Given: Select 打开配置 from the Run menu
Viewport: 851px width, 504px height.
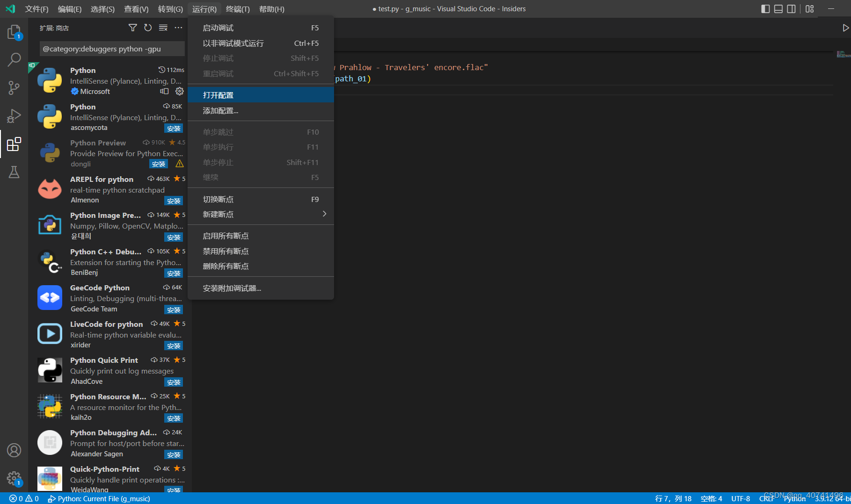Looking at the screenshot, I should (x=218, y=94).
